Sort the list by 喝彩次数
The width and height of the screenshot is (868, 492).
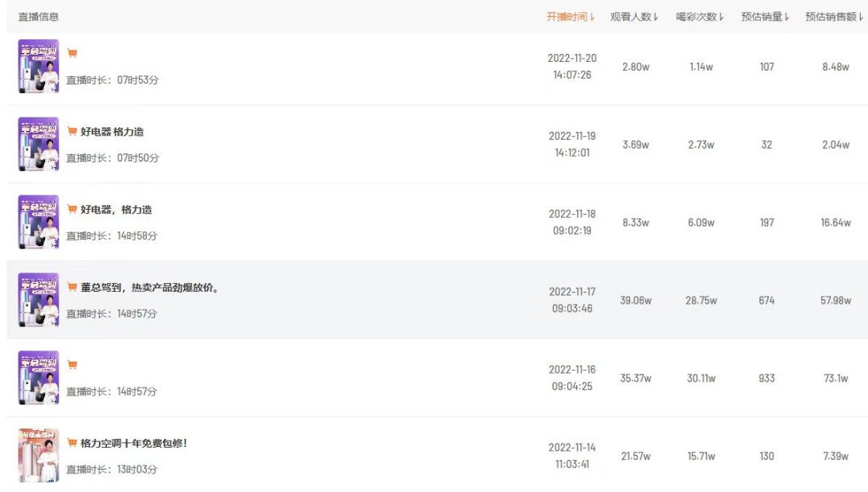(700, 17)
